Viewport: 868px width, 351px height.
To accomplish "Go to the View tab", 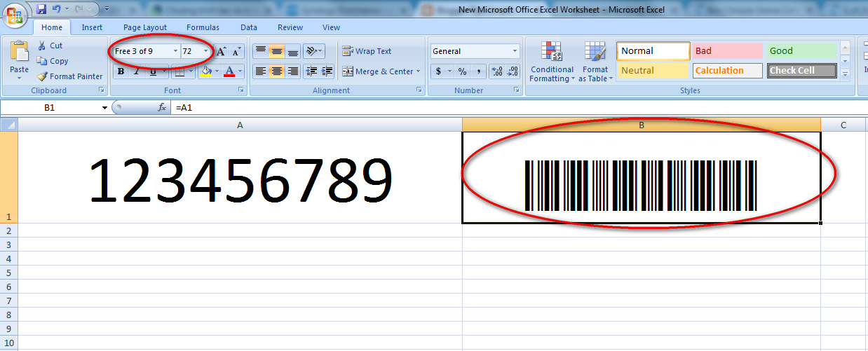I will [331, 27].
